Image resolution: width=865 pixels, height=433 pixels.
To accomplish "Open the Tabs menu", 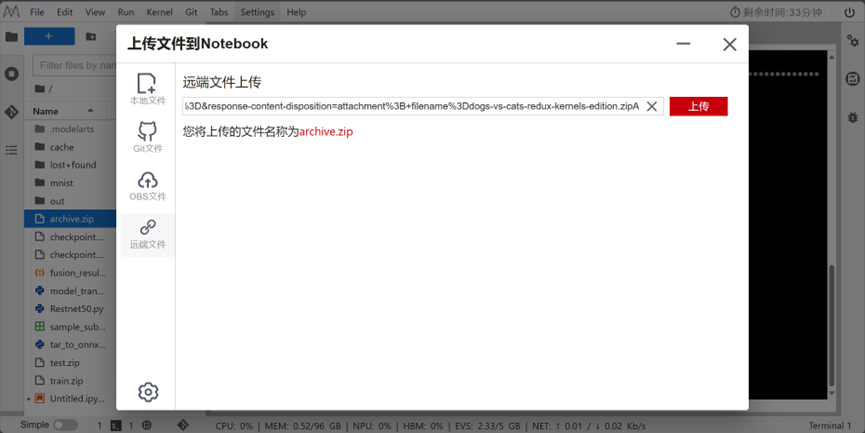I will 219,12.
